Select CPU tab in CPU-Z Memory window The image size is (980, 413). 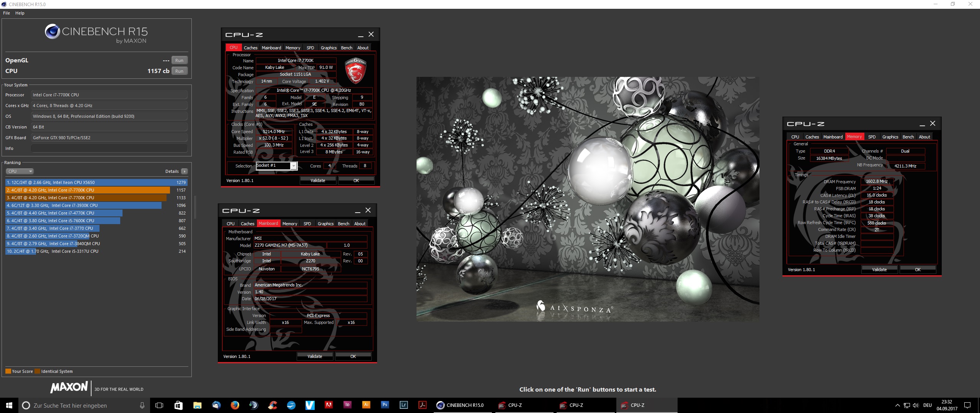(795, 137)
